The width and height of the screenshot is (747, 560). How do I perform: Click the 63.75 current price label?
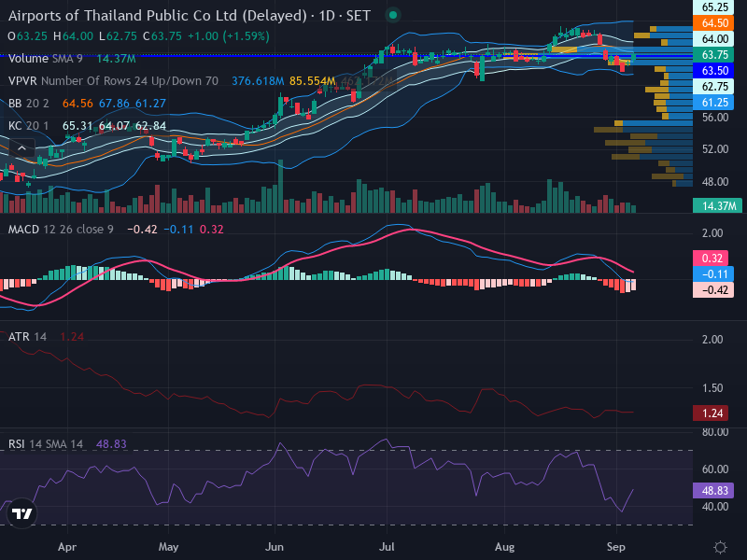tap(714, 55)
